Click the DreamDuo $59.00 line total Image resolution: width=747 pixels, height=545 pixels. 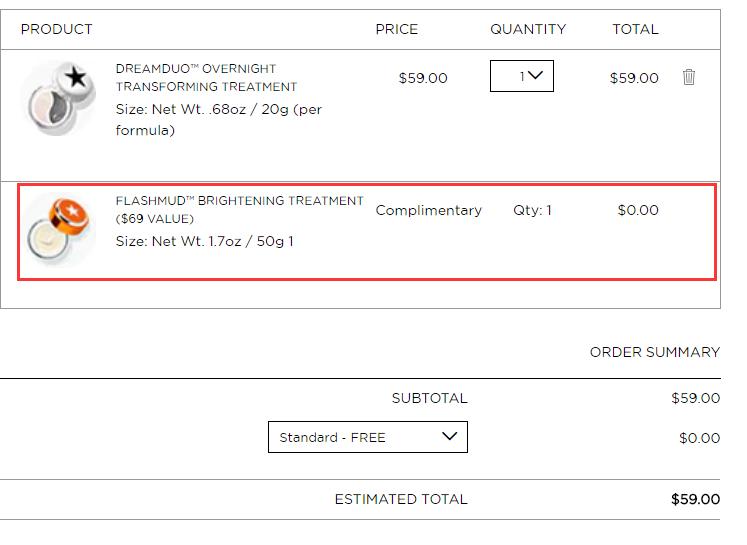click(634, 78)
